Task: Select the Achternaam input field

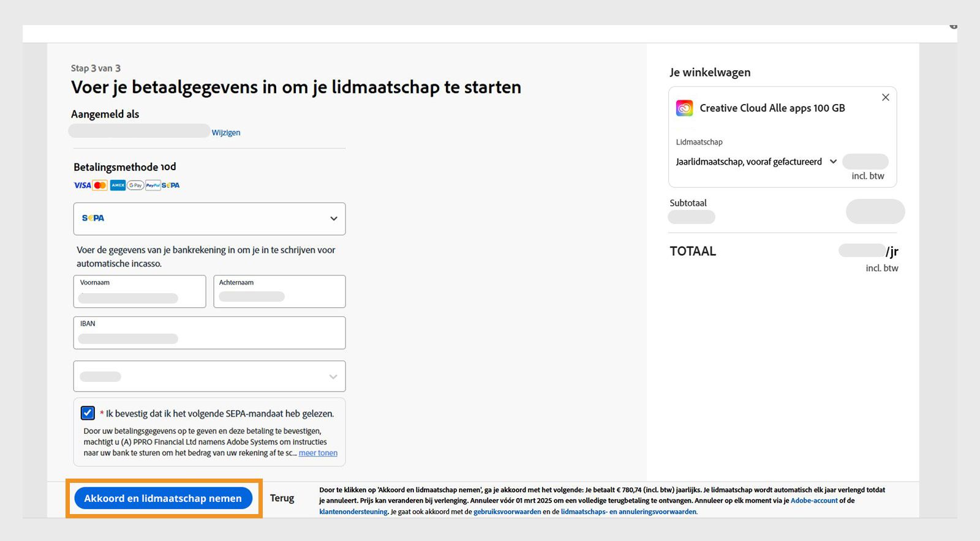Action: 279,291
